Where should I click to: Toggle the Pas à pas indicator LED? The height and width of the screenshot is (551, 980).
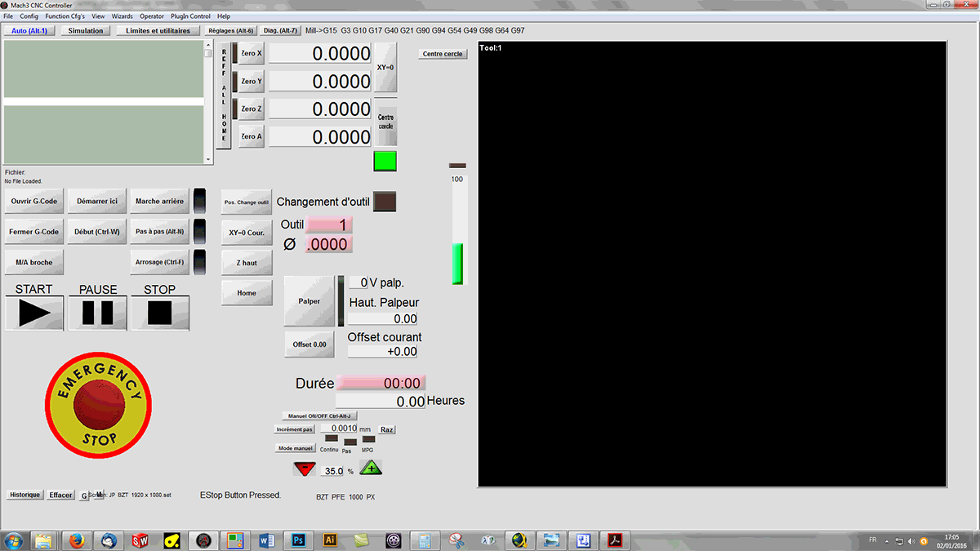pyautogui.click(x=199, y=231)
